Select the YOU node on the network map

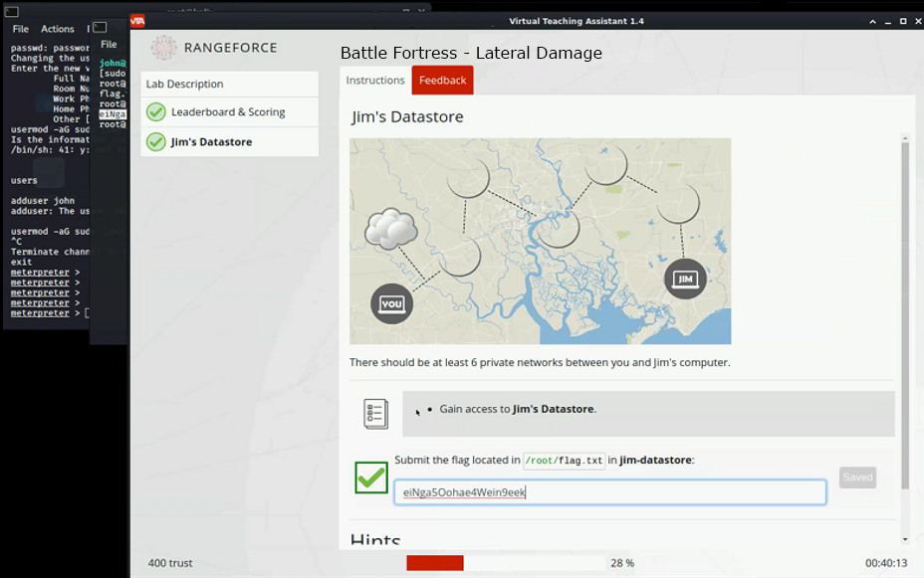click(x=390, y=303)
